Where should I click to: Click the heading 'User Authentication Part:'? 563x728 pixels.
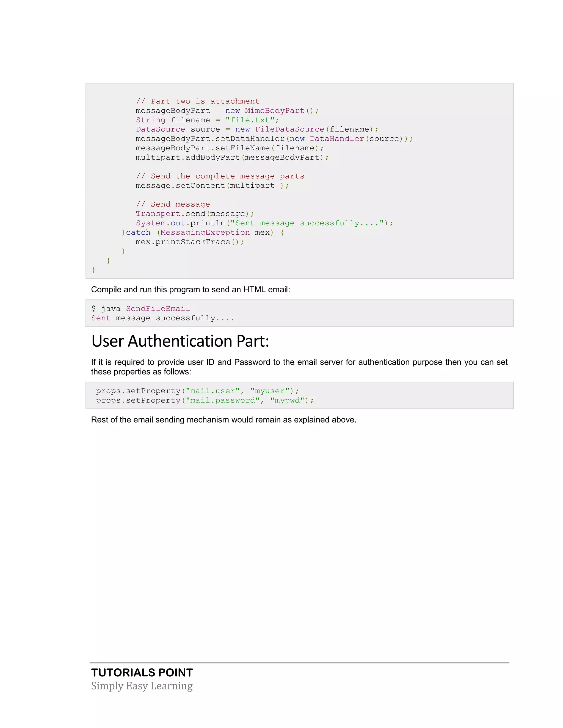point(180,341)
